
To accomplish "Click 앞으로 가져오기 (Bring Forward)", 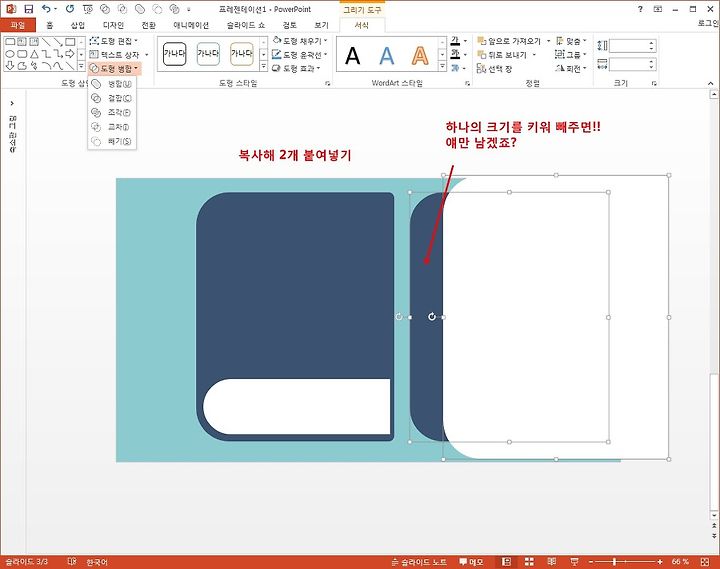I will [x=509, y=41].
